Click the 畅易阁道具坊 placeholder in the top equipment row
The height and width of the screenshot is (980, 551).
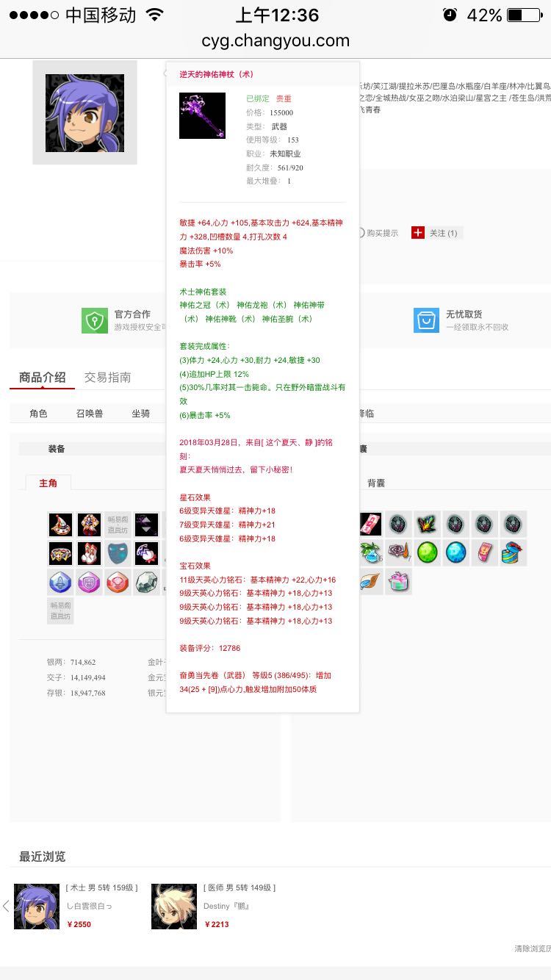tap(118, 525)
